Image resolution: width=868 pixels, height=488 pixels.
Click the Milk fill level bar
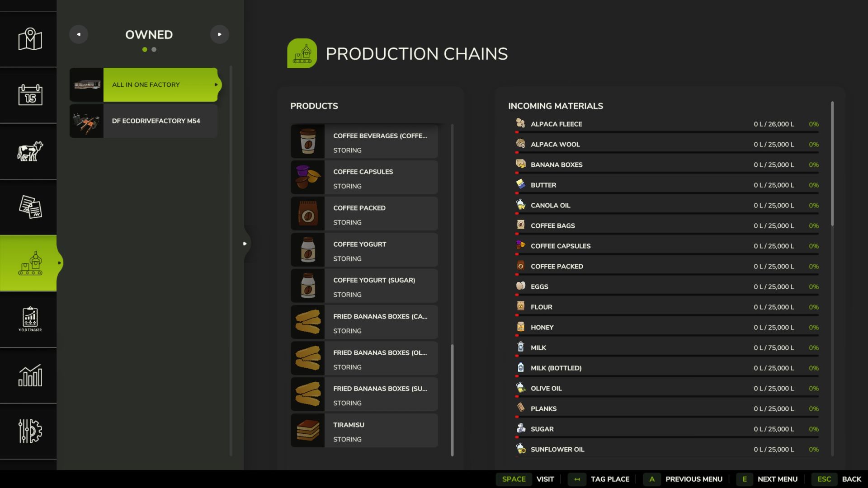[x=667, y=356]
